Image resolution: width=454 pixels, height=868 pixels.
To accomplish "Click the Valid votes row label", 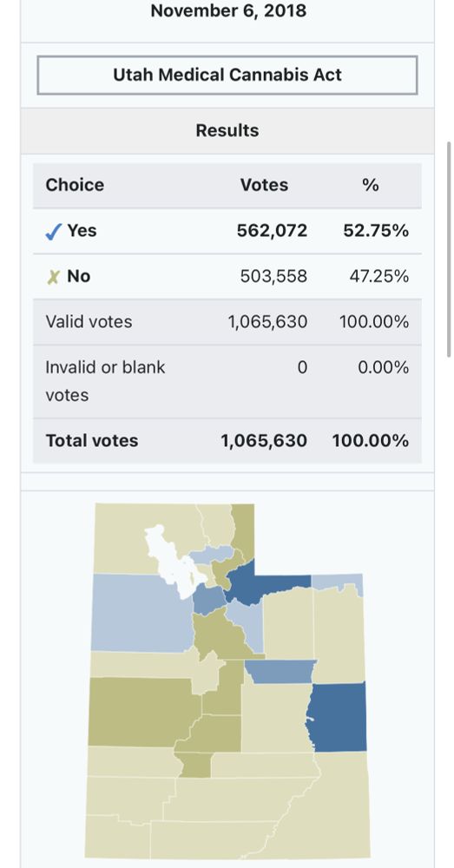I will click(x=89, y=322).
